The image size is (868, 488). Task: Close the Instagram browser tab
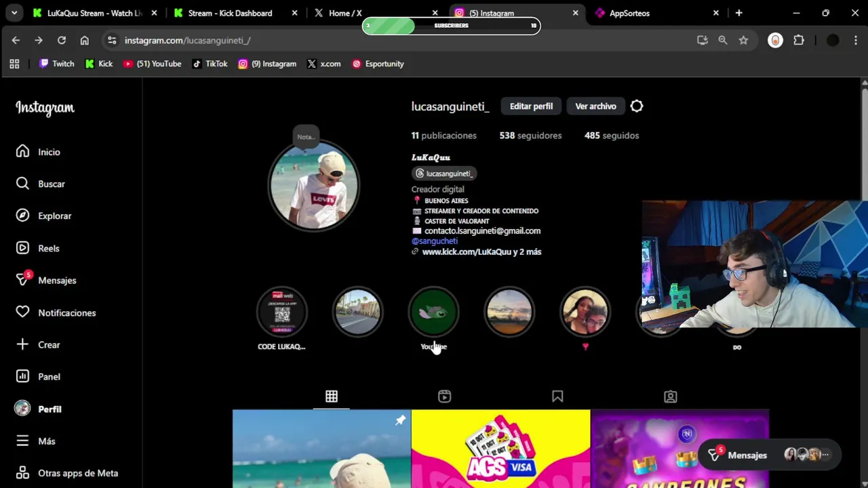tap(576, 13)
